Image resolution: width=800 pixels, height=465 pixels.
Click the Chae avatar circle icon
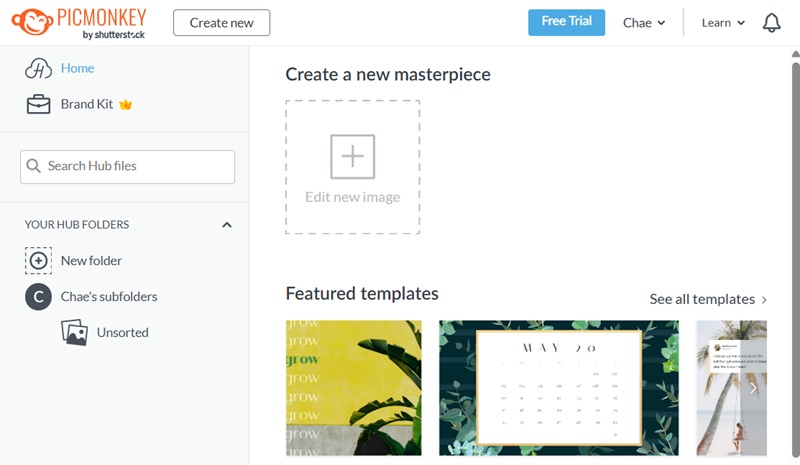point(38,297)
